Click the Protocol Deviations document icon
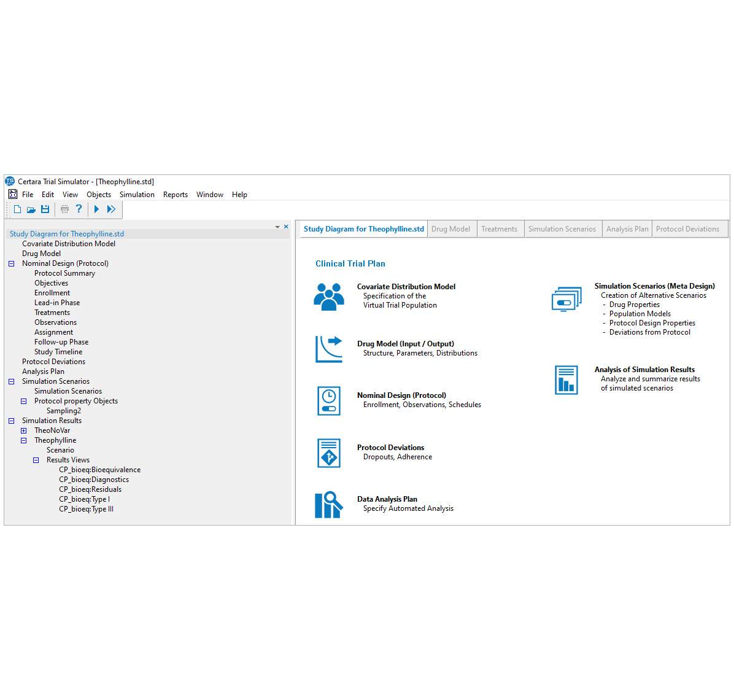This screenshot has width=734, height=700. pos(328,453)
